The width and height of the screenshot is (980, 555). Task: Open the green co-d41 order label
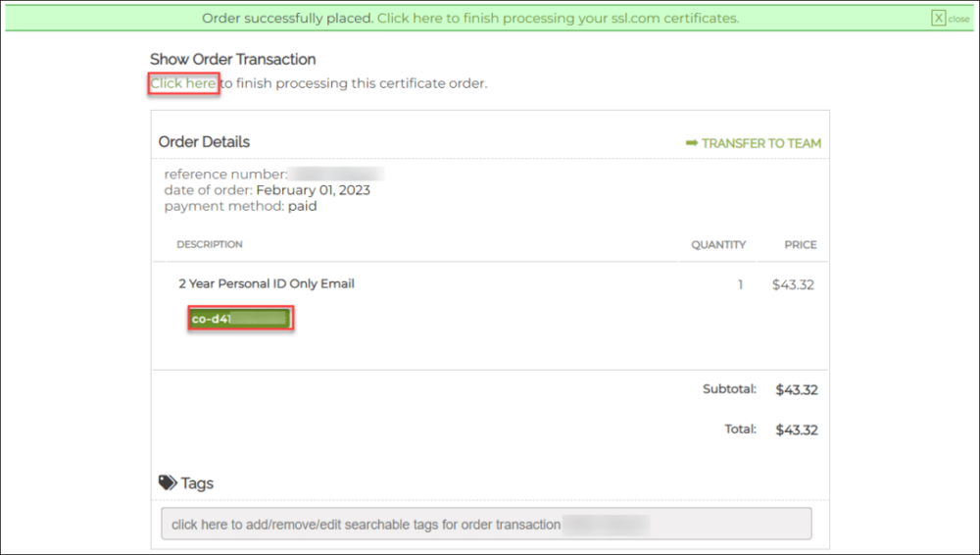tap(241, 319)
